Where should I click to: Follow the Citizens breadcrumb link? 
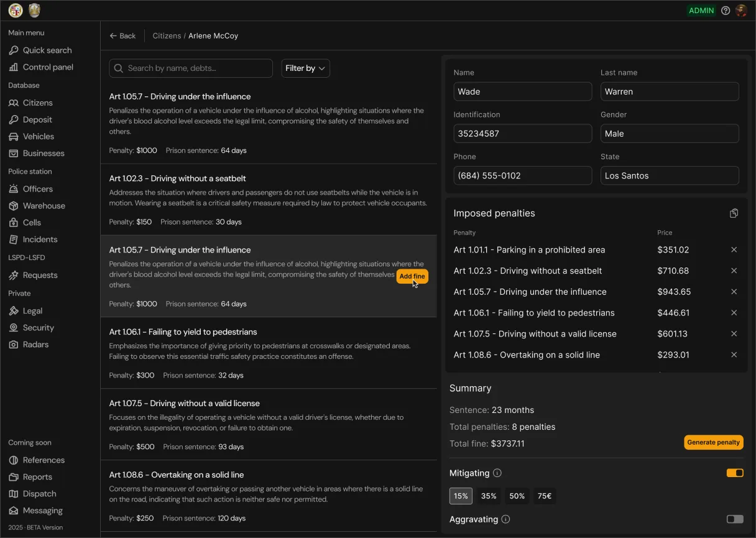(167, 36)
